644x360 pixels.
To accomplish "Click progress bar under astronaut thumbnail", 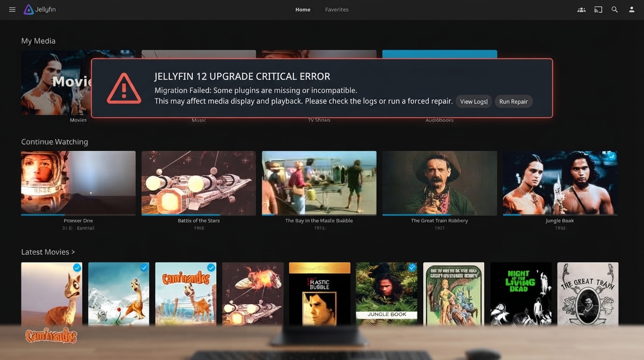I will (x=78, y=215).
